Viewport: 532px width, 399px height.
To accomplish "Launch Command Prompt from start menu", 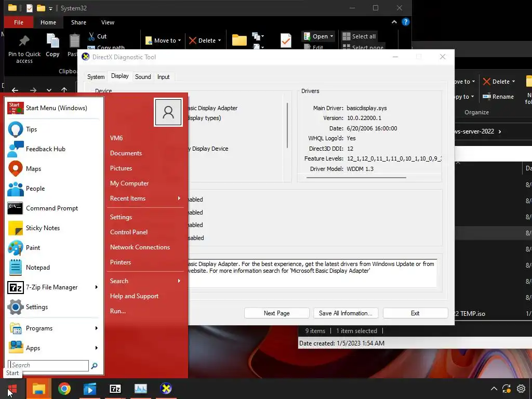I will [x=54, y=208].
